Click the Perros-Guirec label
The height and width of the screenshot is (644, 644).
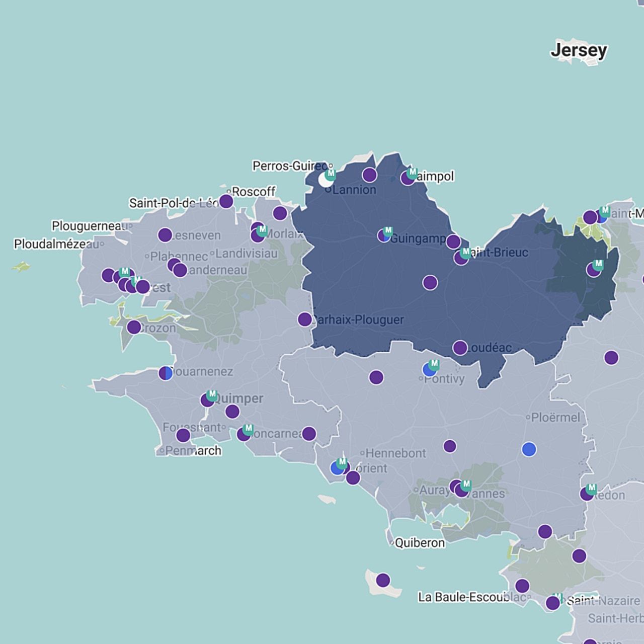point(290,166)
